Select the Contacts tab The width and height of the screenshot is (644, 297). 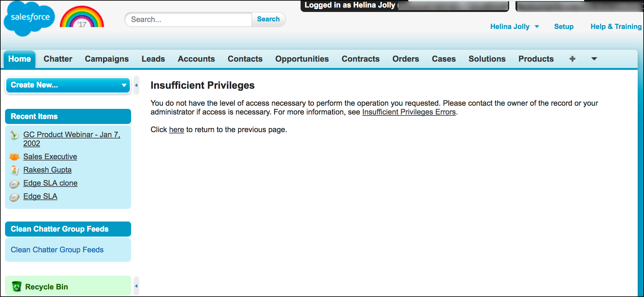(245, 59)
